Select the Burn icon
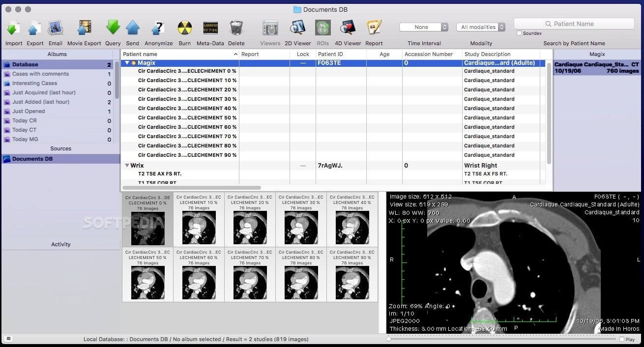Screen dimensions: 644x347 point(185,28)
